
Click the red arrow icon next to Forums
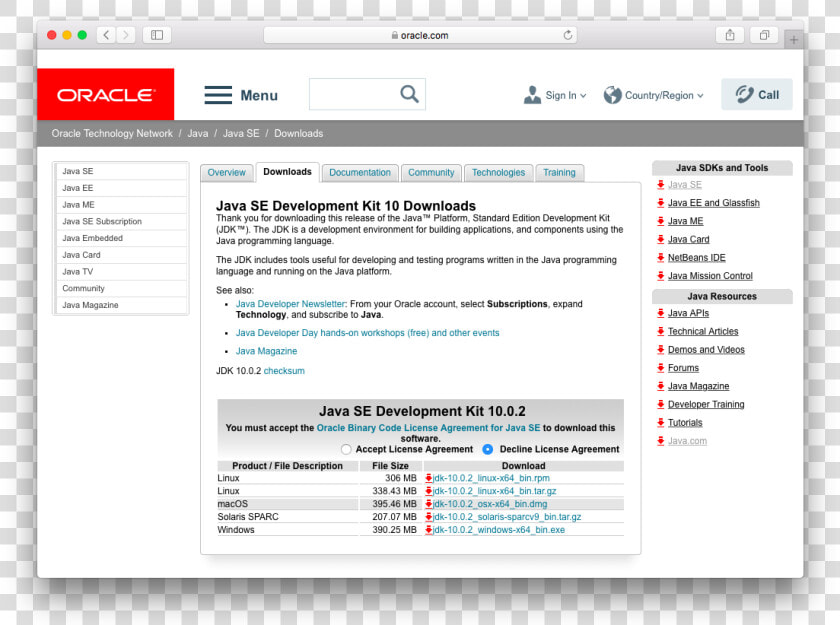661,368
